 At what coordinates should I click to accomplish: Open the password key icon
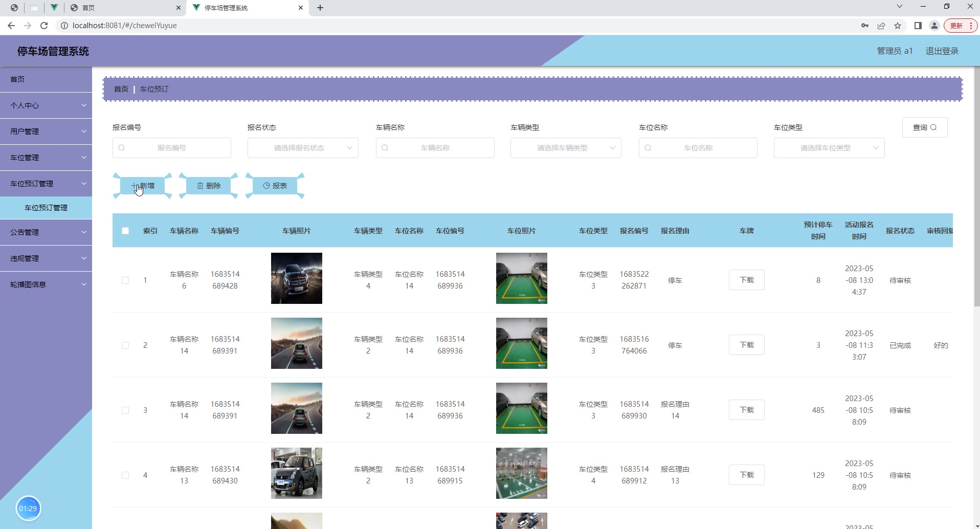[x=865, y=26]
